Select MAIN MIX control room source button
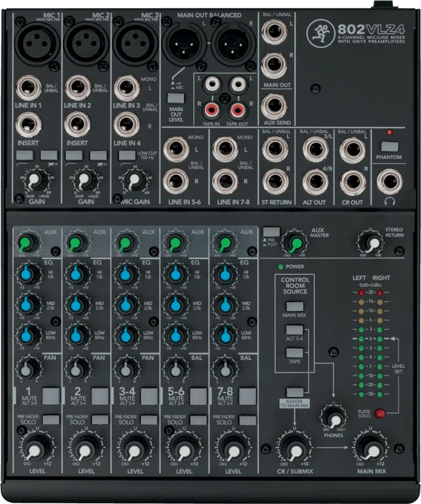The image size is (421, 504). click(295, 306)
